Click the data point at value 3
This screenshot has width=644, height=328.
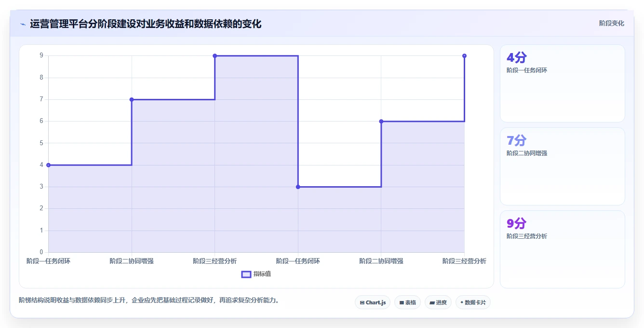[298, 187]
